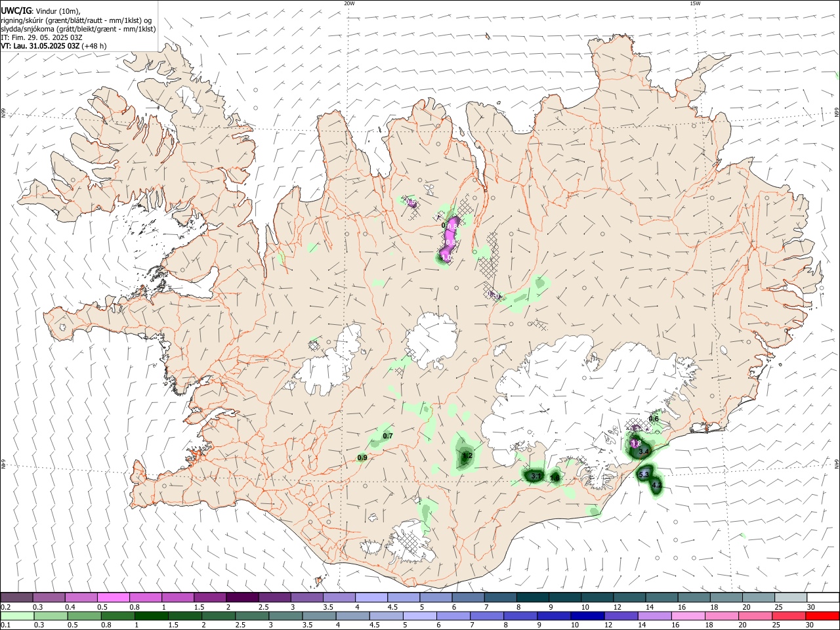
Task: Click the white 30 mm snow scale swatch
Action: [823, 597]
